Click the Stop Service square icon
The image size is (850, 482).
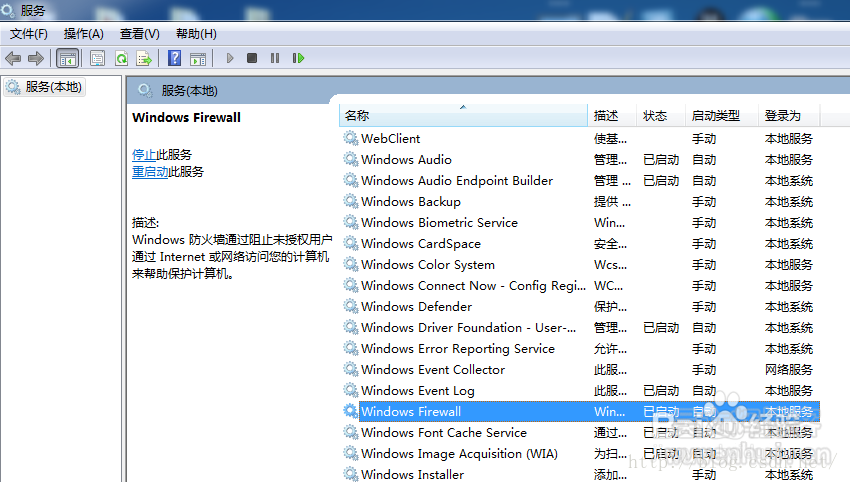coord(252,58)
